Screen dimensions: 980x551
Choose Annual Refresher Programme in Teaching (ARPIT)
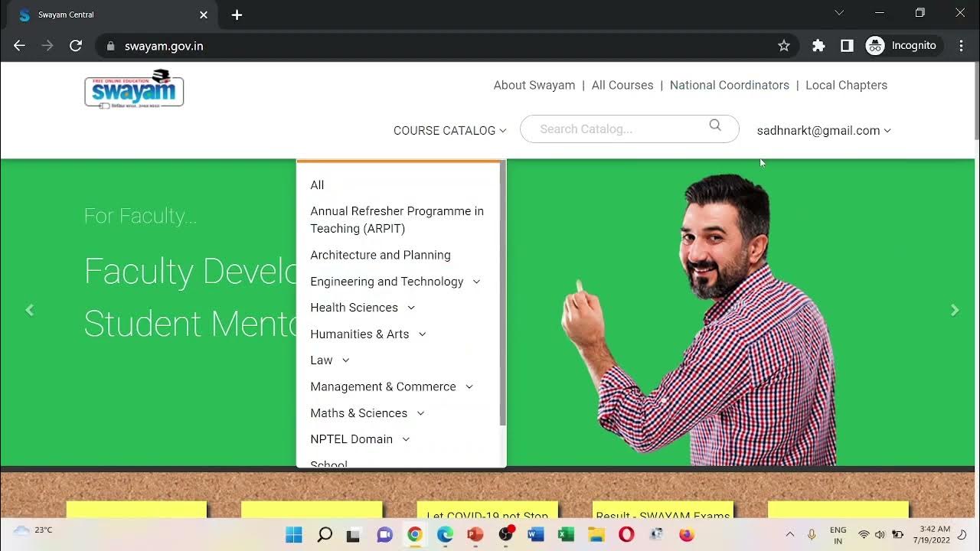397,220
